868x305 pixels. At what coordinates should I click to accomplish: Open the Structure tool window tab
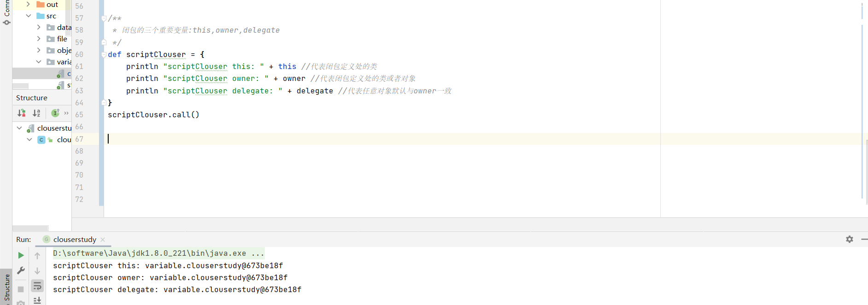tap(6, 287)
